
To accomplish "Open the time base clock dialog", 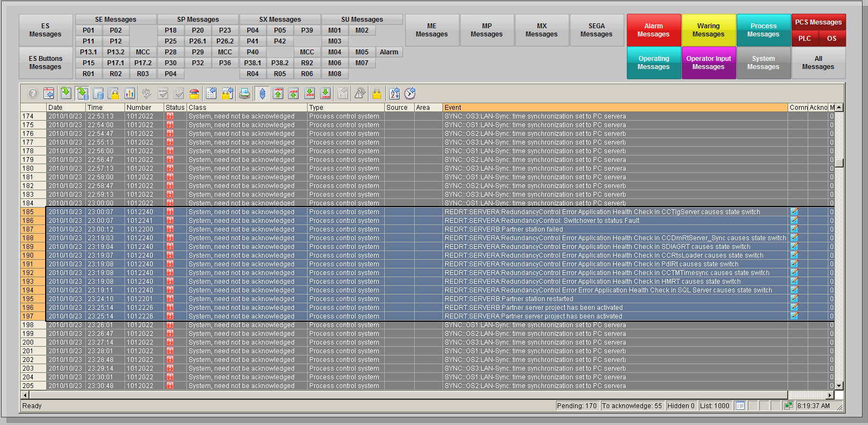I will click(410, 93).
